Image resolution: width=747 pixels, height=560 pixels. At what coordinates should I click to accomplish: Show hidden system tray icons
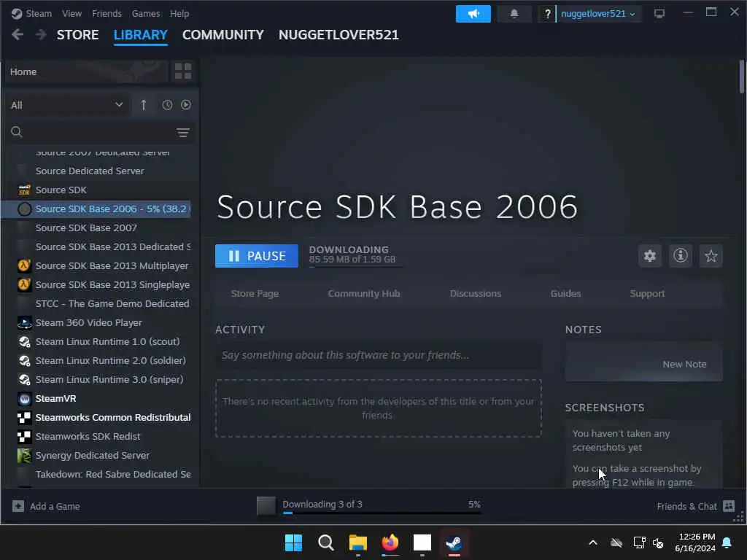593,542
